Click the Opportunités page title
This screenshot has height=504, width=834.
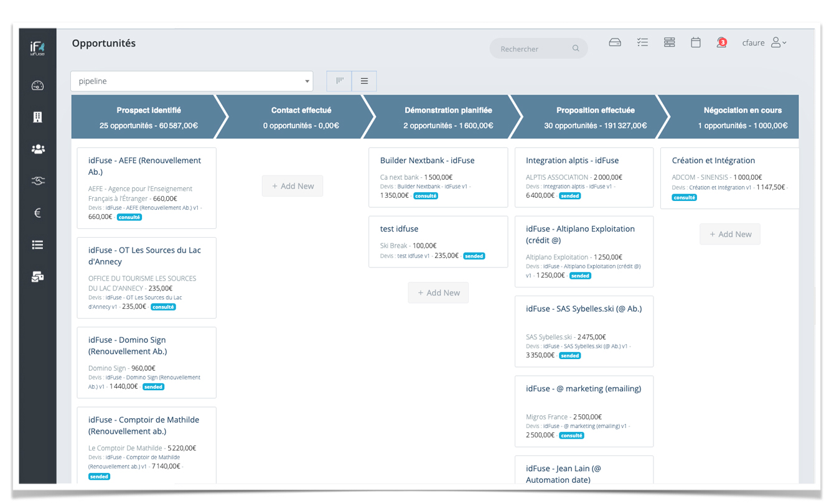click(104, 44)
